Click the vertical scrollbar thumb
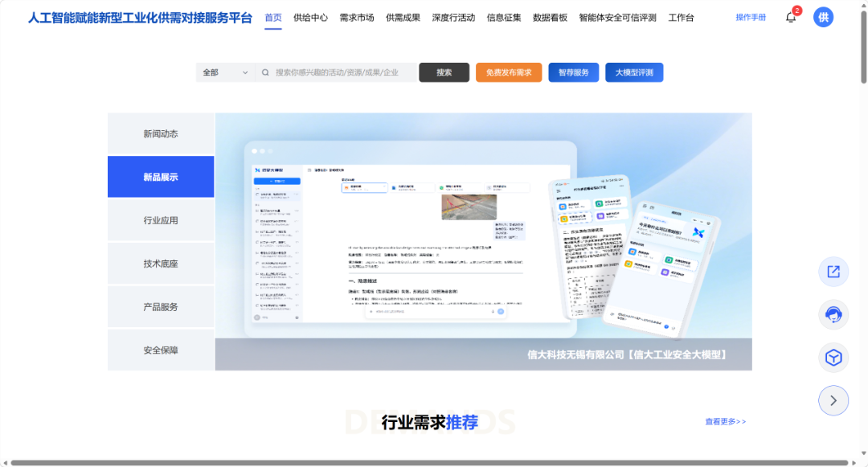868x467 pixels. pyautogui.click(x=863, y=47)
